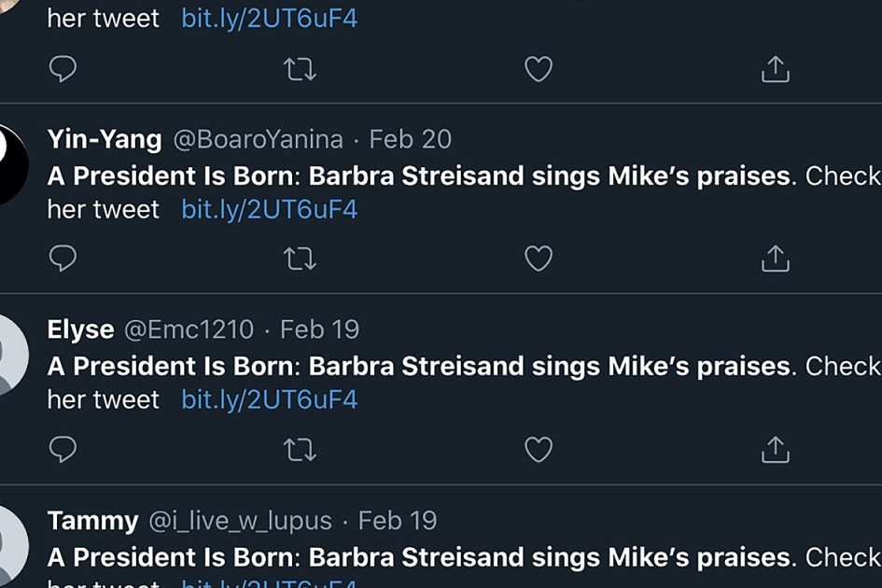Open @BoaroYanina profile handle
Image resolution: width=882 pixels, height=588 pixels.
click(x=259, y=139)
